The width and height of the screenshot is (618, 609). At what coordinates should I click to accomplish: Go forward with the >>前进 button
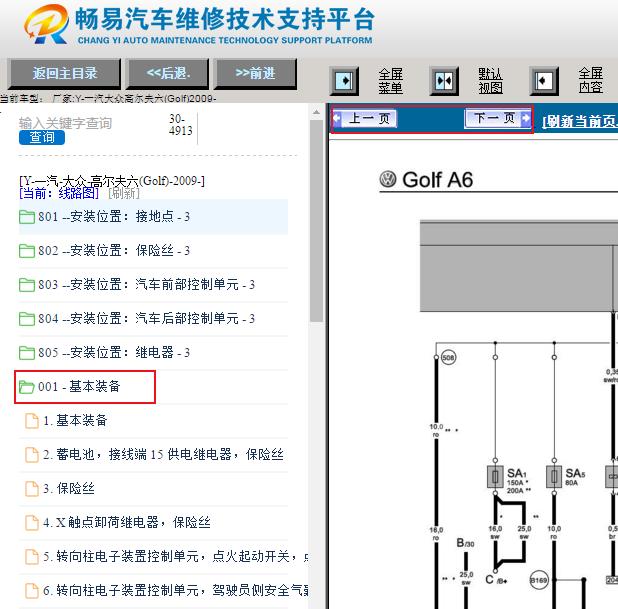255,73
